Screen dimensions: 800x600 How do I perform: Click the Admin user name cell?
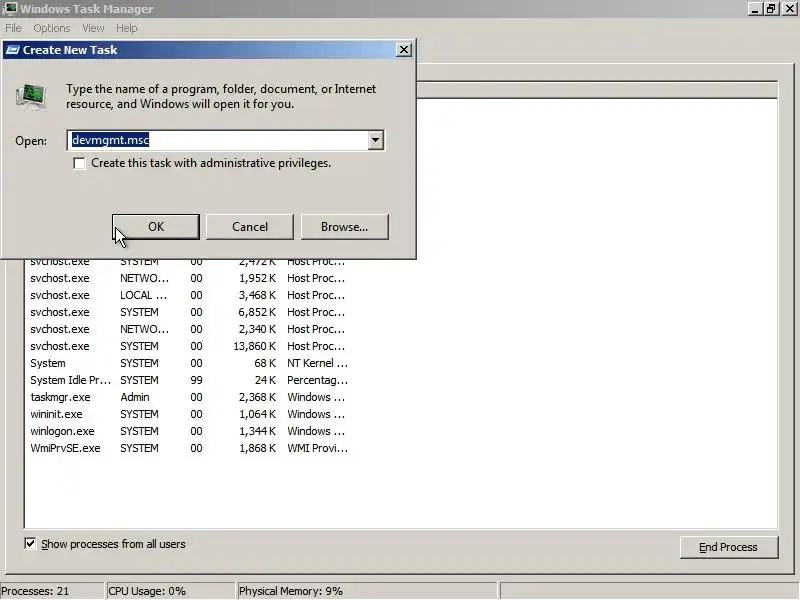click(x=135, y=397)
